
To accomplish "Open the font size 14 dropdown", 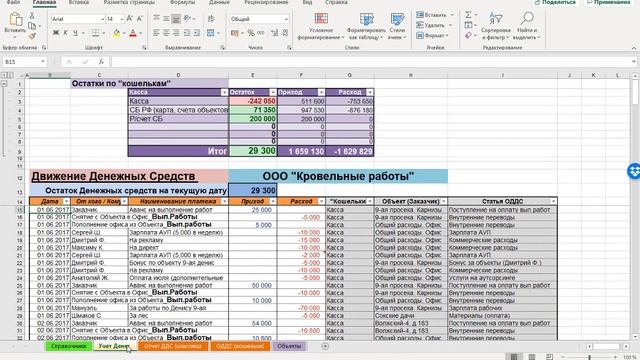I will click(x=122, y=19).
